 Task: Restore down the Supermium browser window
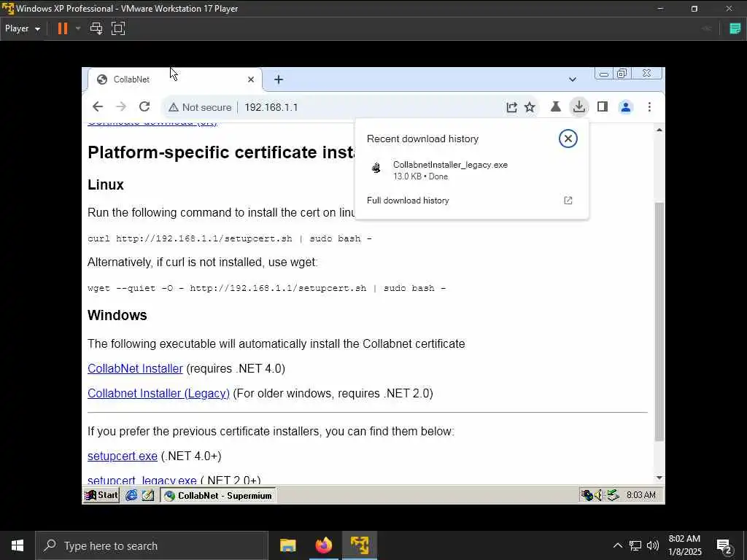tap(622, 74)
